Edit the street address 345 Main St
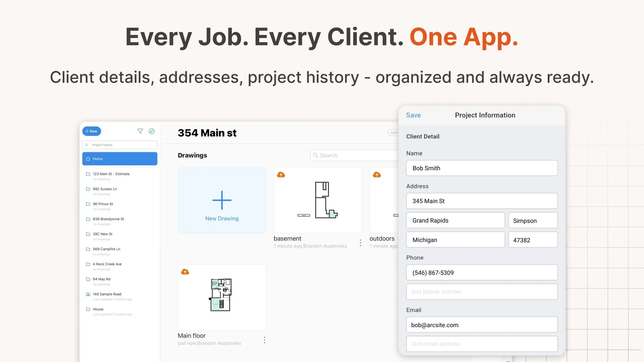The width and height of the screenshot is (644, 362). [482, 201]
